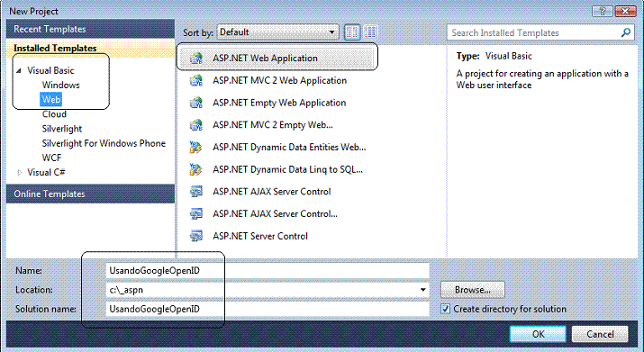Select the Windows category under Visual Basic
The width and height of the screenshot is (644, 352).
60,85
